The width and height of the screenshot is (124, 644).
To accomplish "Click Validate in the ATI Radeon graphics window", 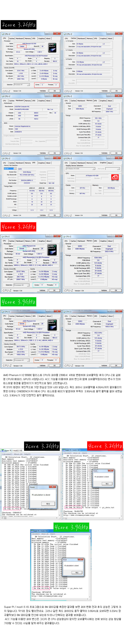I will [104, 215].
